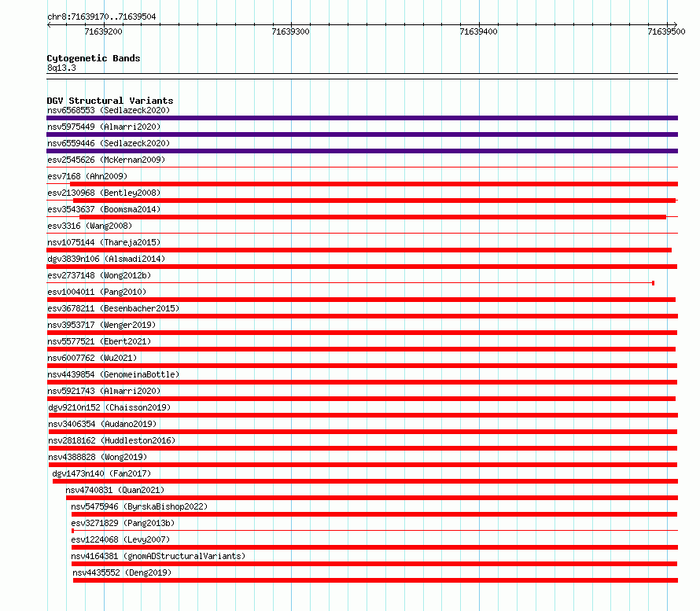Open esv2737148 (Wong2012b) variant
The image size is (700, 611).
point(99,275)
